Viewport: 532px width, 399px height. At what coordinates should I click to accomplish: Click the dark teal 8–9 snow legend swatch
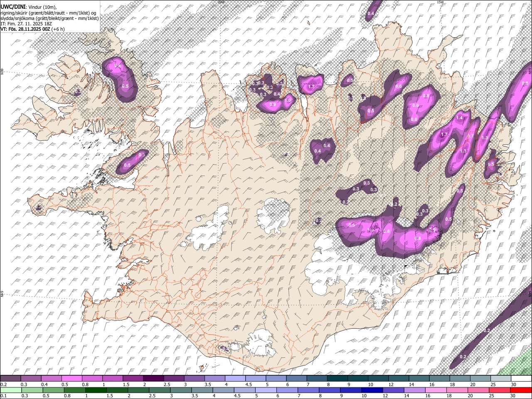coord(337,379)
